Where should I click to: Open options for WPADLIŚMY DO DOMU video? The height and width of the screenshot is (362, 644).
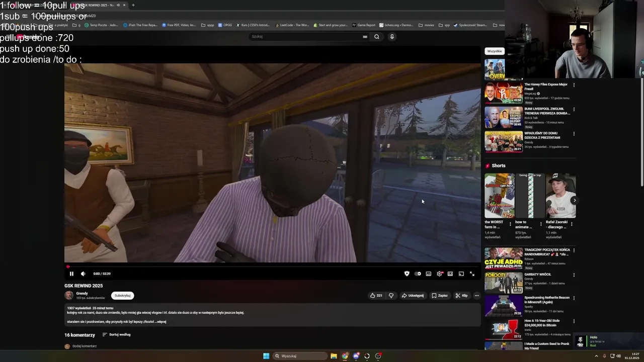(574, 134)
